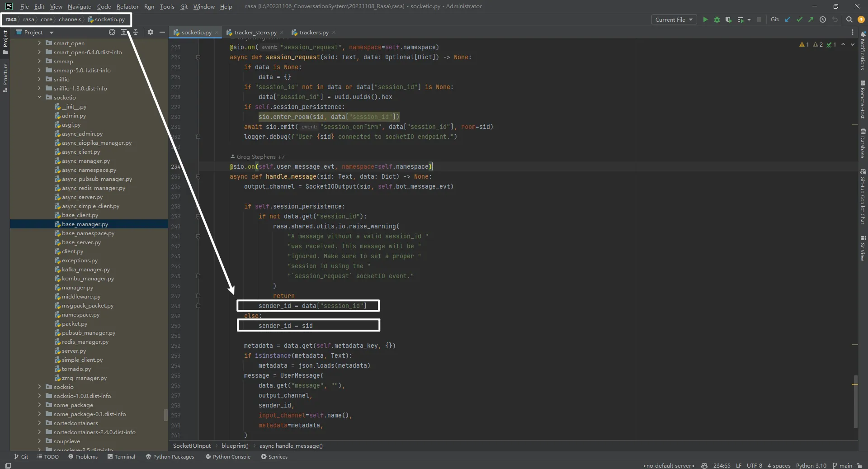
Task: Push commits with green up-right arrow
Action: [811, 19]
